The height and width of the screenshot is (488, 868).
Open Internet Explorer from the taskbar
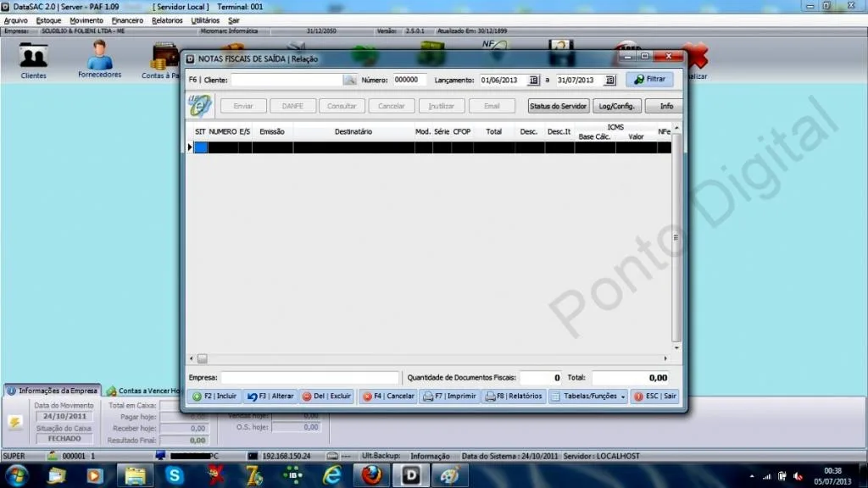(x=332, y=475)
